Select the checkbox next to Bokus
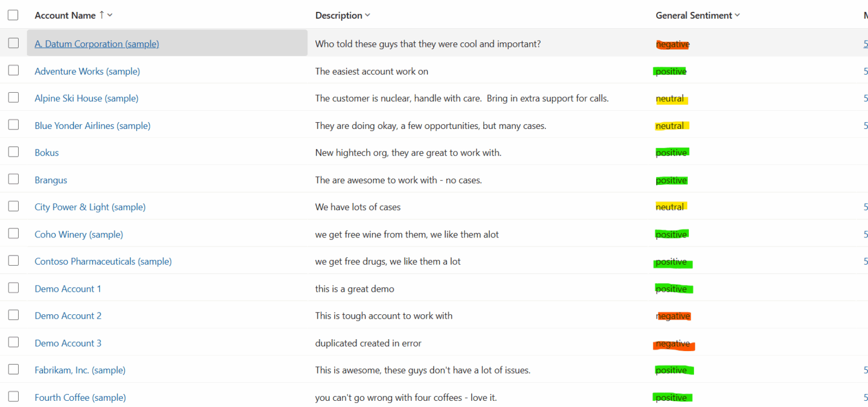The height and width of the screenshot is (407, 868). click(13, 151)
